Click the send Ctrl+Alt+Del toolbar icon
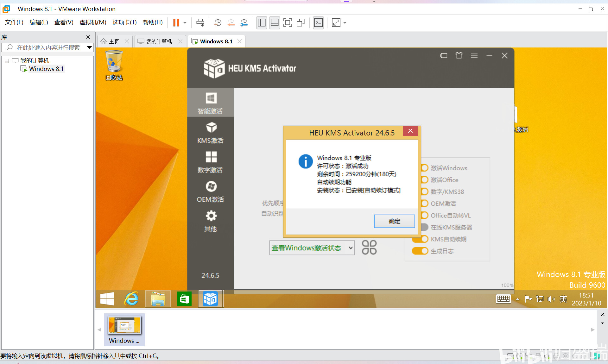608x364 pixels. click(x=200, y=22)
